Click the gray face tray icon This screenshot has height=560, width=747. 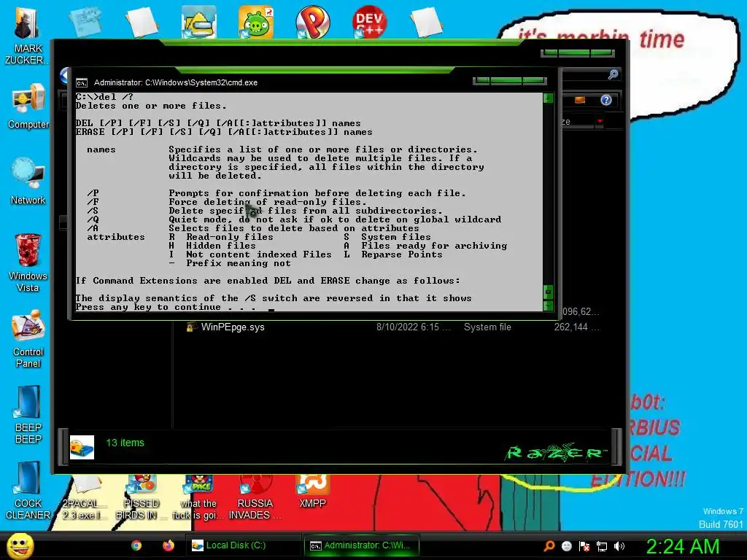click(566, 546)
